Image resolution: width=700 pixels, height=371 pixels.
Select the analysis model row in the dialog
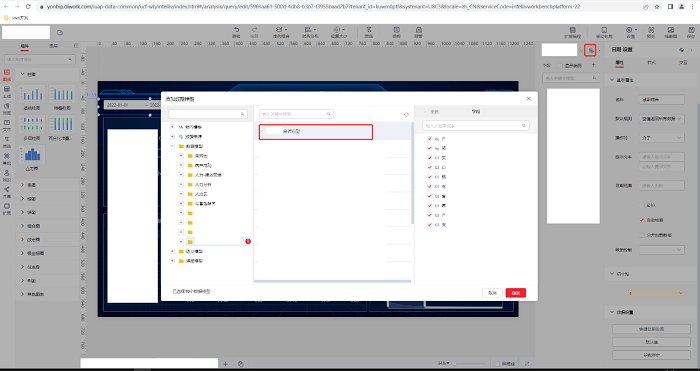point(316,132)
